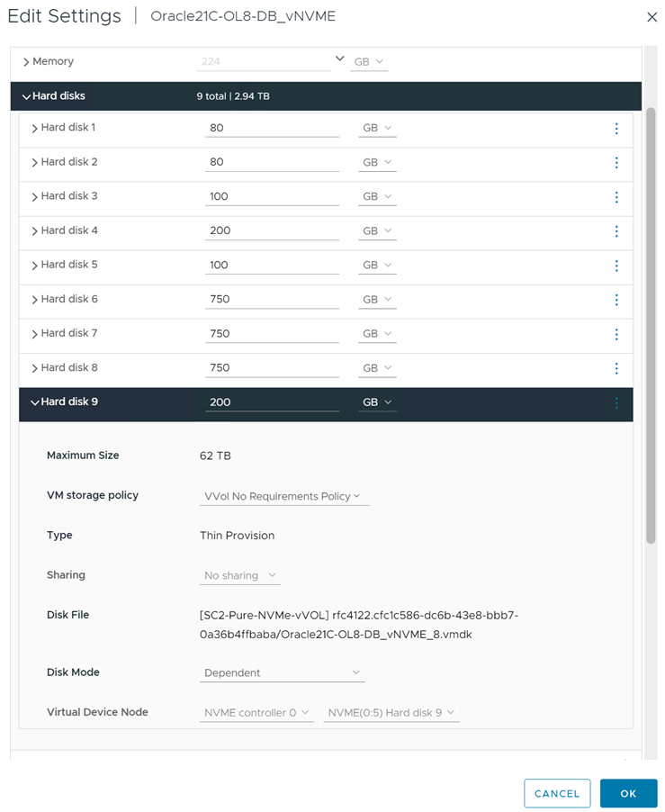Expand the Hard disk 6 row
The width and height of the screenshot is (665, 812).
click(35, 300)
